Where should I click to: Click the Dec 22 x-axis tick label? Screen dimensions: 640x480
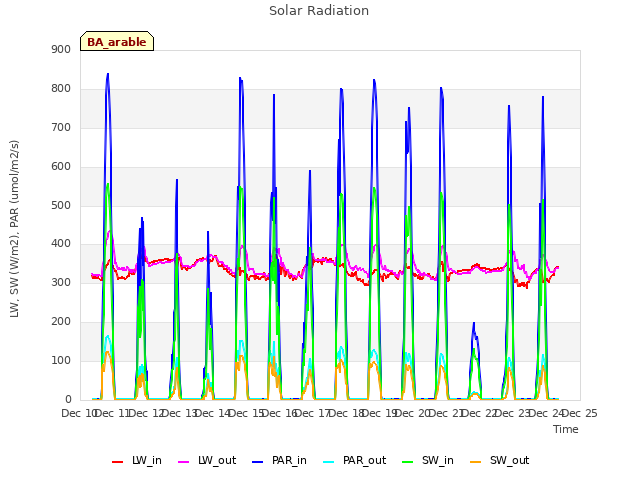point(480,413)
